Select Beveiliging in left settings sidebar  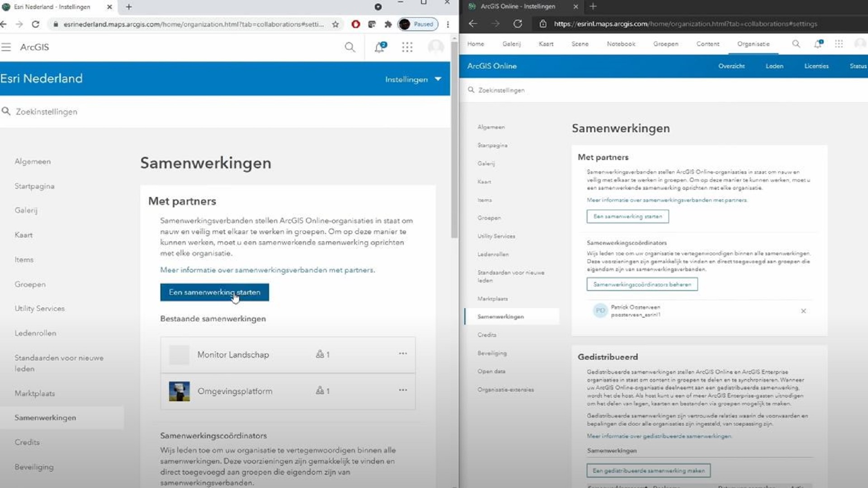pyautogui.click(x=34, y=467)
